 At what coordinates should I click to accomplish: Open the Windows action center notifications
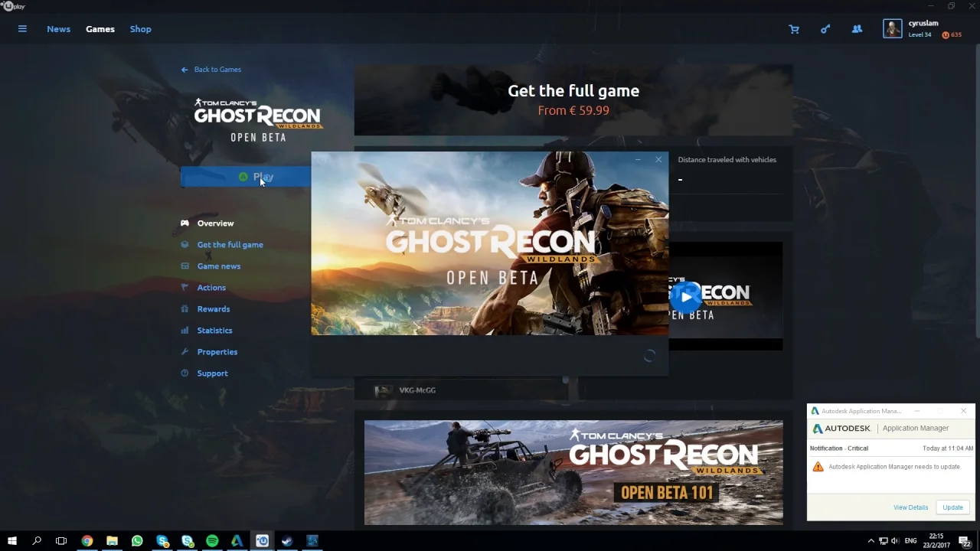[x=965, y=541]
